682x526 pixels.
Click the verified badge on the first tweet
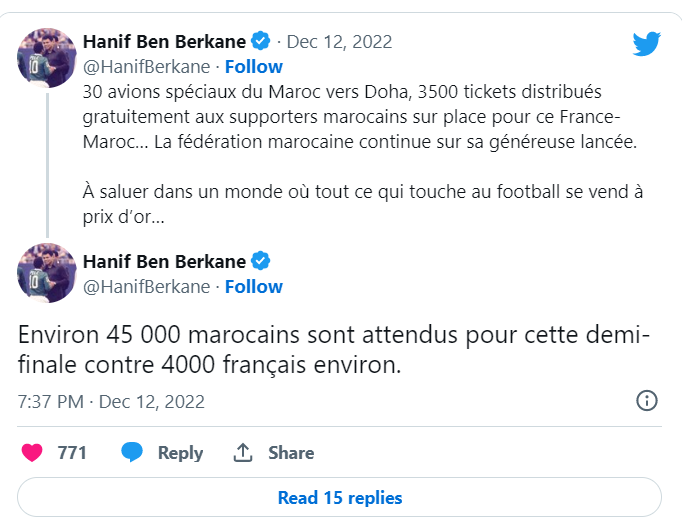(262, 41)
